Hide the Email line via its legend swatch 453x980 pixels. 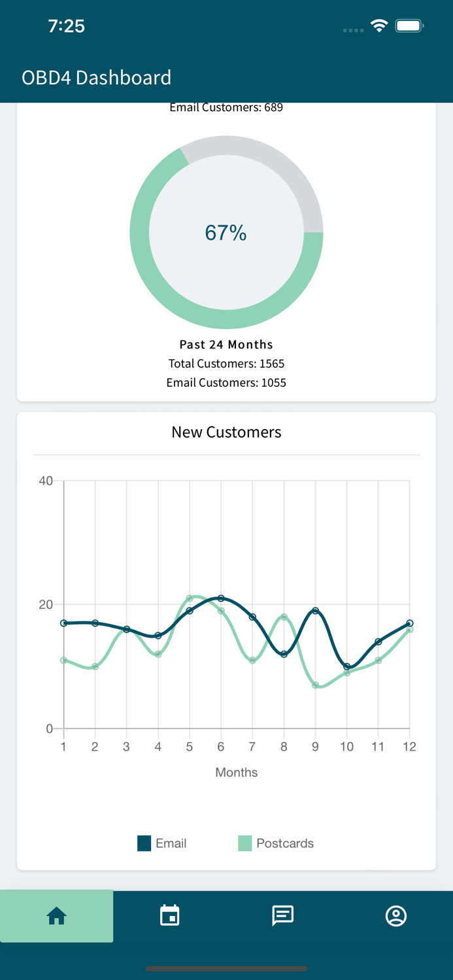[x=142, y=843]
